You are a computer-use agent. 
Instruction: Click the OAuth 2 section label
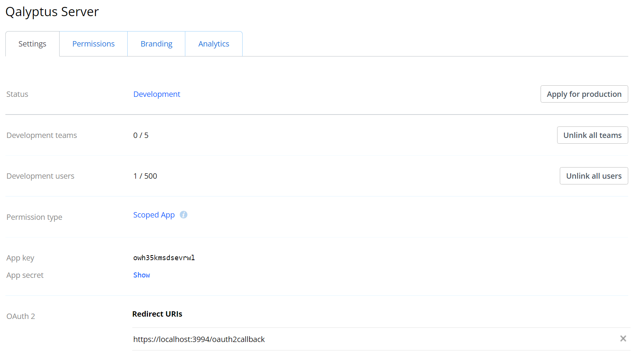[x=20, y=316]
